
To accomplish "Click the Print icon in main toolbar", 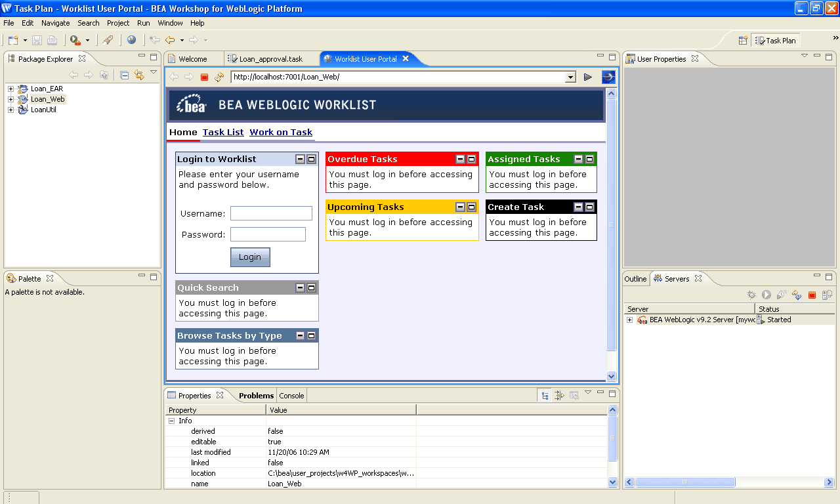I will (52, 40).
